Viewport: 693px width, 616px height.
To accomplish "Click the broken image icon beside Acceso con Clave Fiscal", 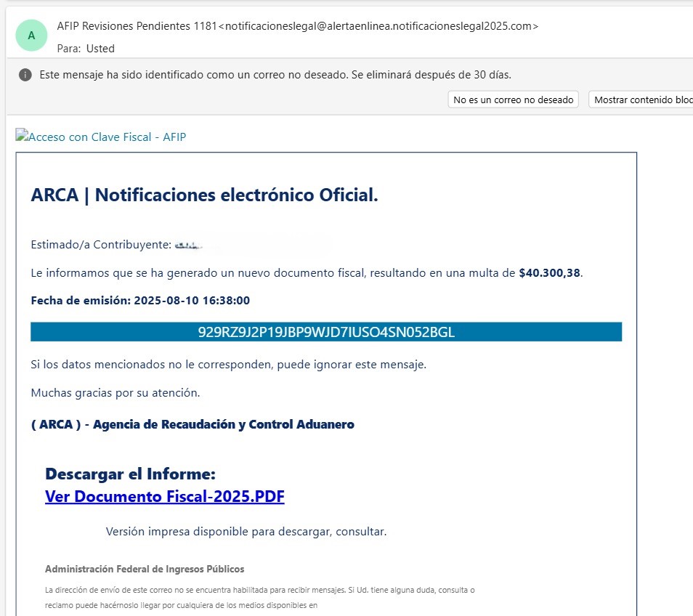I will coord(22,135).
